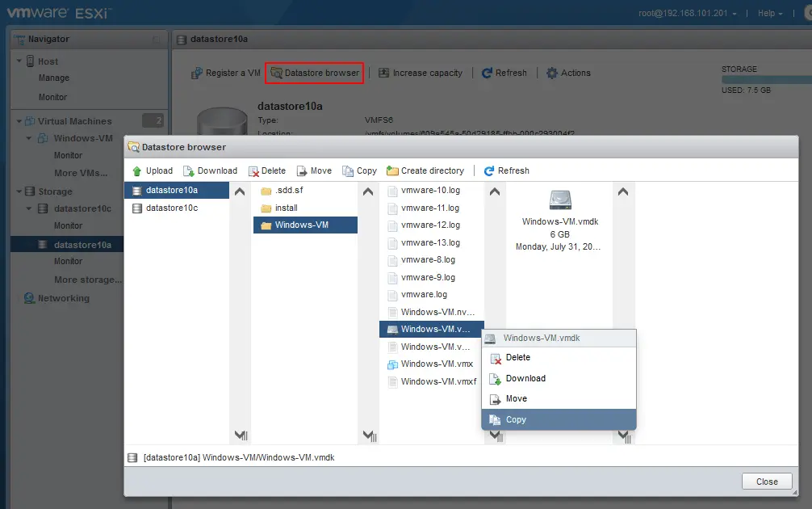This screenshot has width=812, height=509.
Task: Click the Storage icon in Navigator
Action: click(30, 191)
